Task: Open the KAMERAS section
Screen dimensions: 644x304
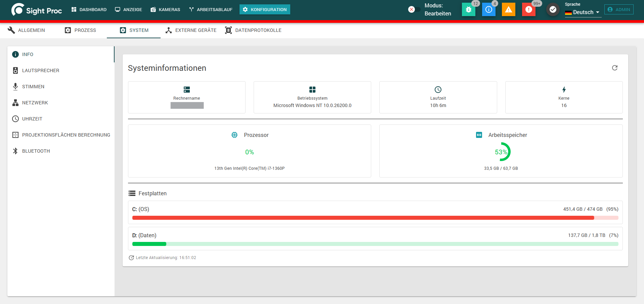Action: tap(166, 9)
